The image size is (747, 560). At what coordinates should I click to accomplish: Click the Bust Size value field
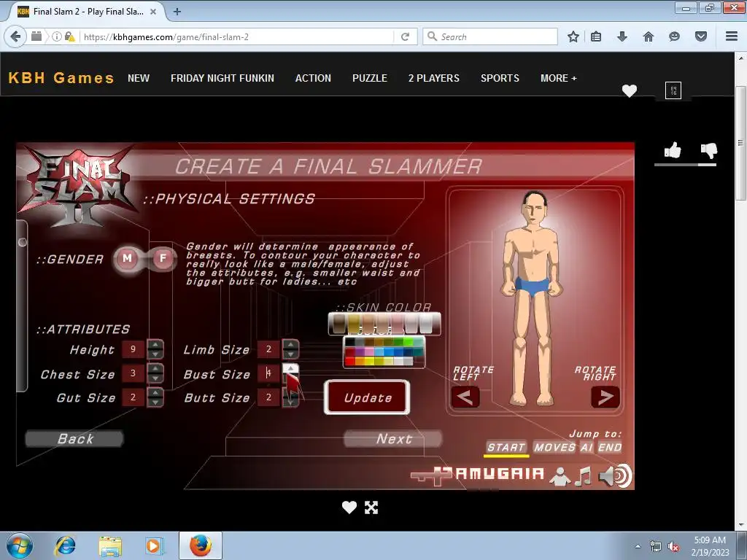pyautogui.click(x=268, y=373)
